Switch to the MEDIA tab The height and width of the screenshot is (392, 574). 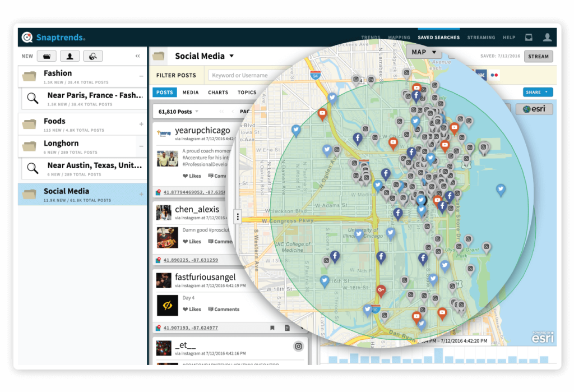coord(192,92)
